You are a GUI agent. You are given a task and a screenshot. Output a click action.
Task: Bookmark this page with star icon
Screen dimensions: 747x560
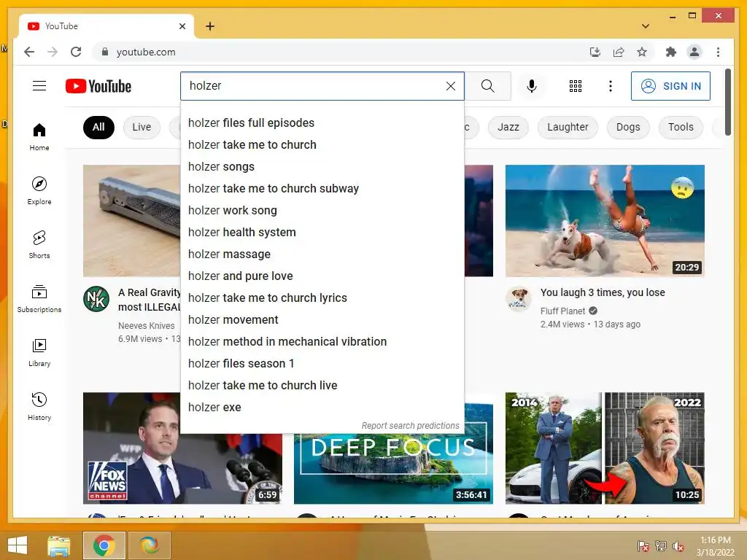tap(642, 52)
